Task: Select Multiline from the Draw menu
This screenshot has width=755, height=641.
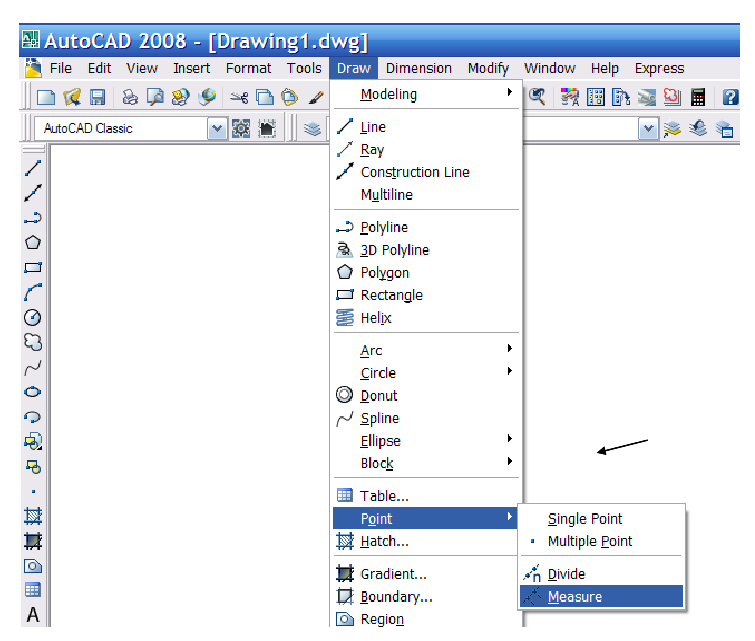Action: click(x=426, y=195)
